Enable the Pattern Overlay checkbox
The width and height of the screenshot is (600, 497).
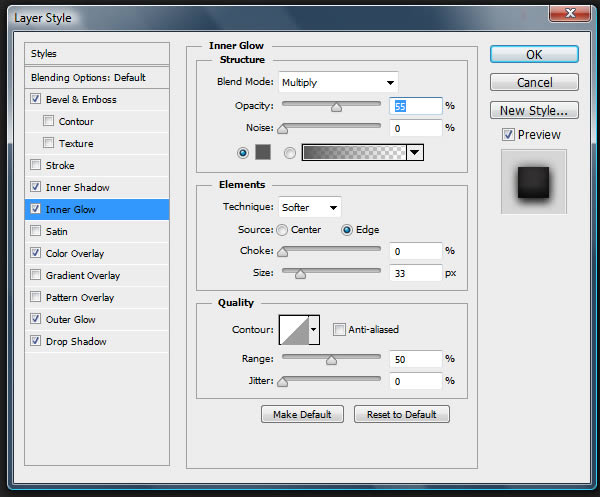click(36, 297)
